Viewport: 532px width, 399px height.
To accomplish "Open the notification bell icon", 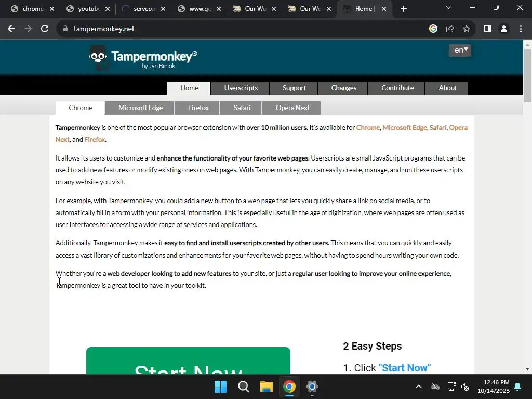I will coord(518,387).
